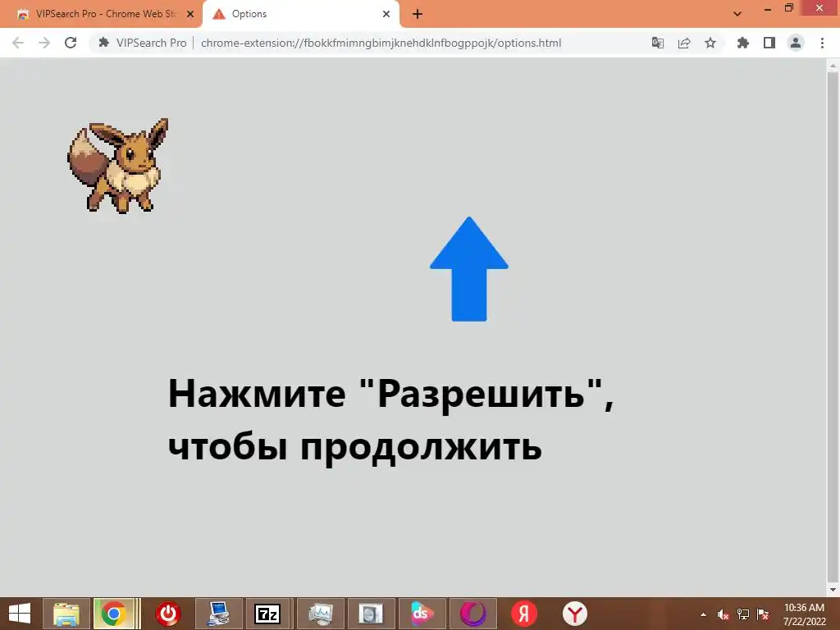The height and width of the screenshot is (630, 840).
Task: Open File Explorer from taskbar
Action: click(66, 614)
